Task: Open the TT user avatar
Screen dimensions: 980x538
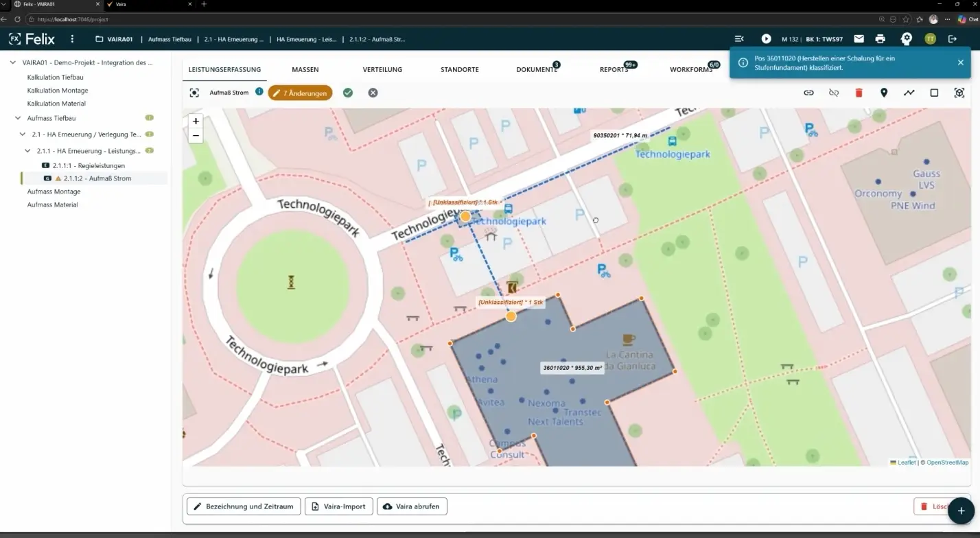Action: 930,39
